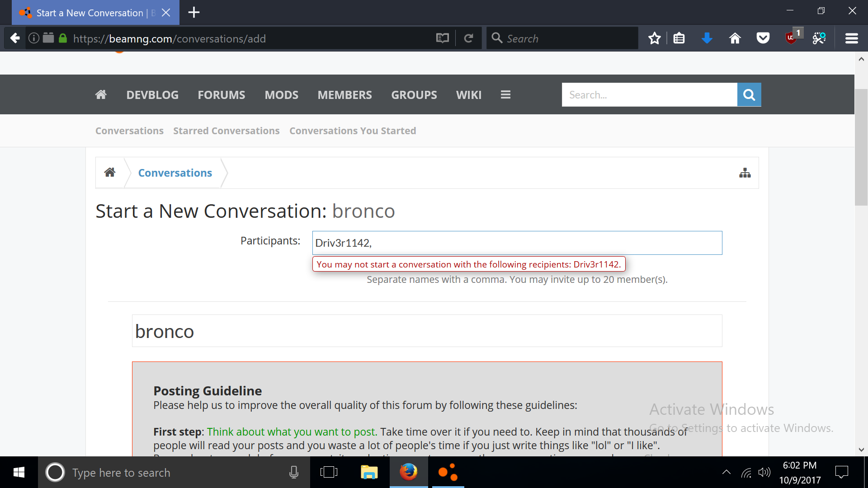Click the Firefox toolbar Search box
The height and width of the screenshot is (488, 868).
[x=562, y=38]
